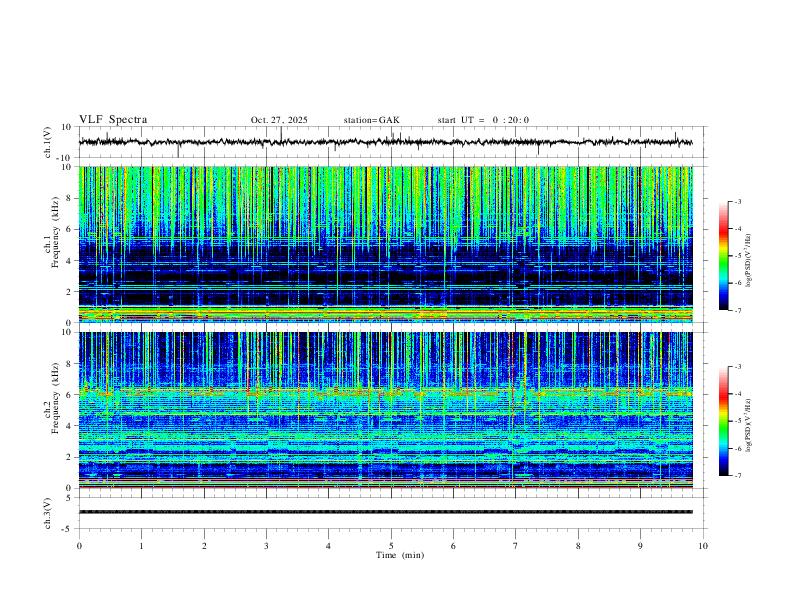Screen dimensions: 792x612
Task: Click the ch.1 spectrogram color bar
Action: 723,256
